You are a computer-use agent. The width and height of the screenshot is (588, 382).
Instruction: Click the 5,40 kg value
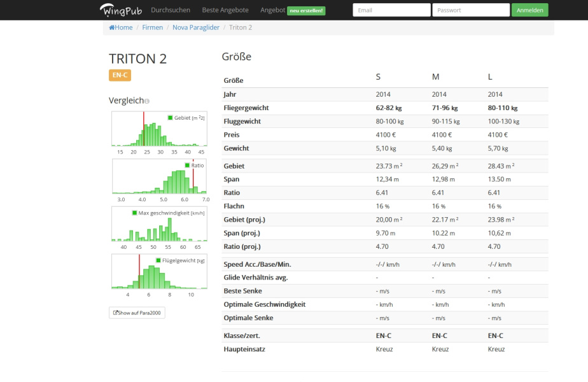[x=442, y=148]
